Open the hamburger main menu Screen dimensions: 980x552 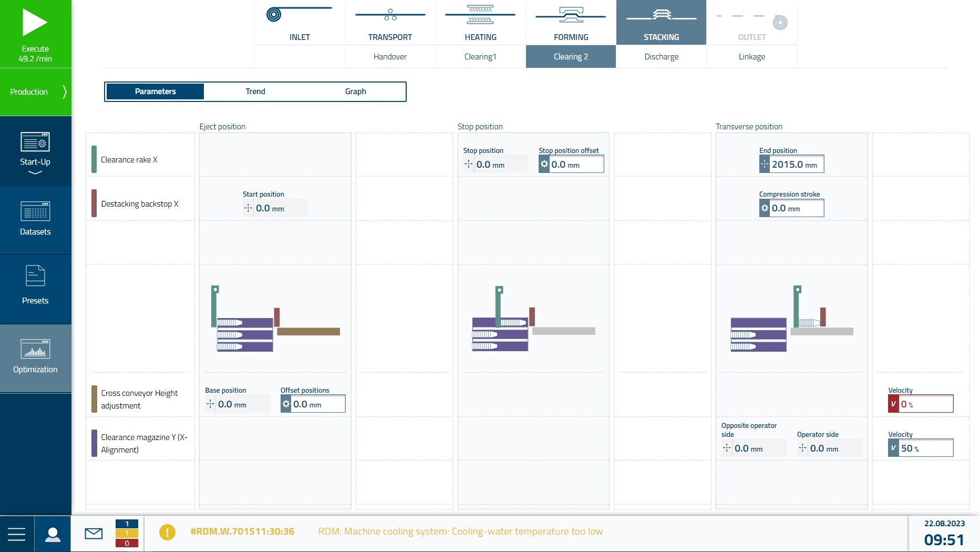(x=17, y=534)
